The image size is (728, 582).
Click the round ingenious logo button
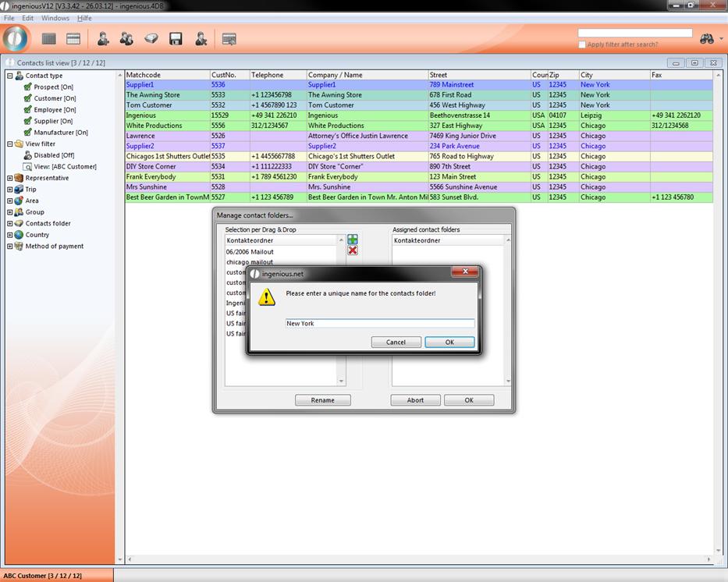click(15, 38)
